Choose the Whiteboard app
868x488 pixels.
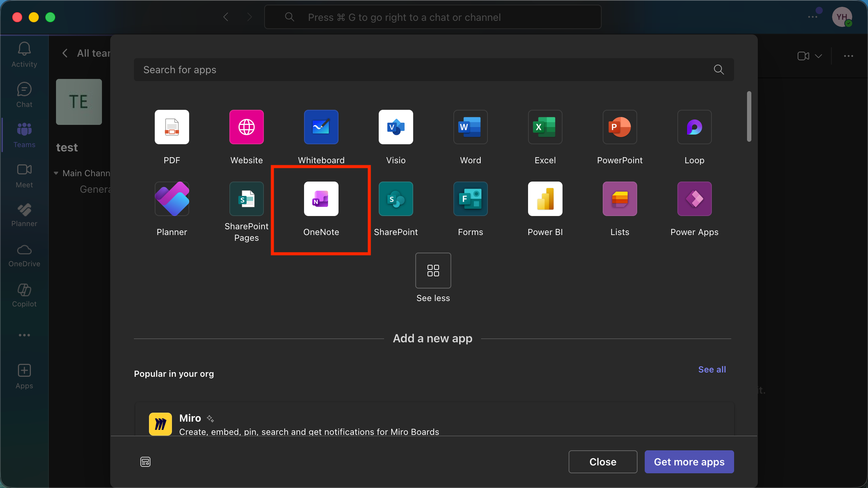click(x=321, y=127)
